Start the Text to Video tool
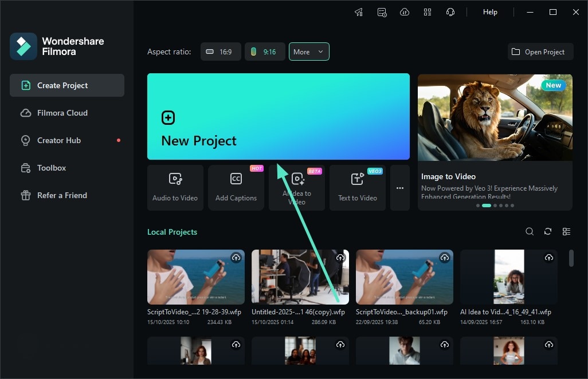Image resolution: width=588 pixels, height=379 pixels. 357,187
